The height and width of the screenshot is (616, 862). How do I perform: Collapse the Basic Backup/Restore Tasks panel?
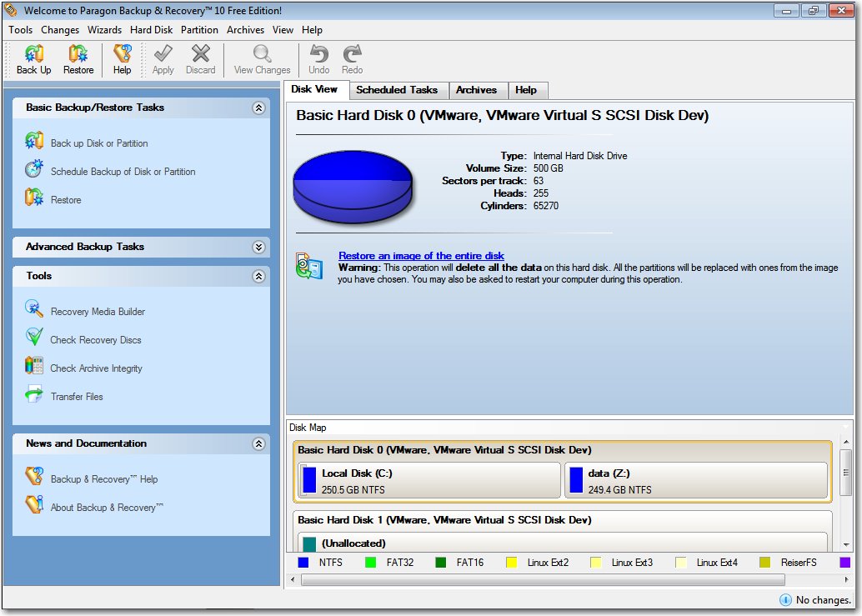258,108
